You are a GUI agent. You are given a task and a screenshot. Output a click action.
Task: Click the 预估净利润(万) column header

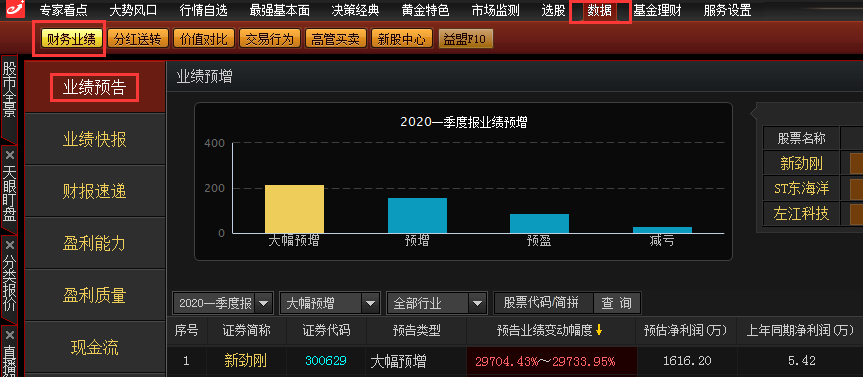point(685,330)
